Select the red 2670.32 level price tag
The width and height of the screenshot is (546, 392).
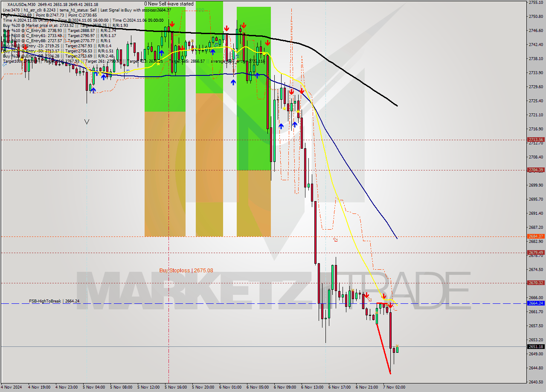(536, 283)
